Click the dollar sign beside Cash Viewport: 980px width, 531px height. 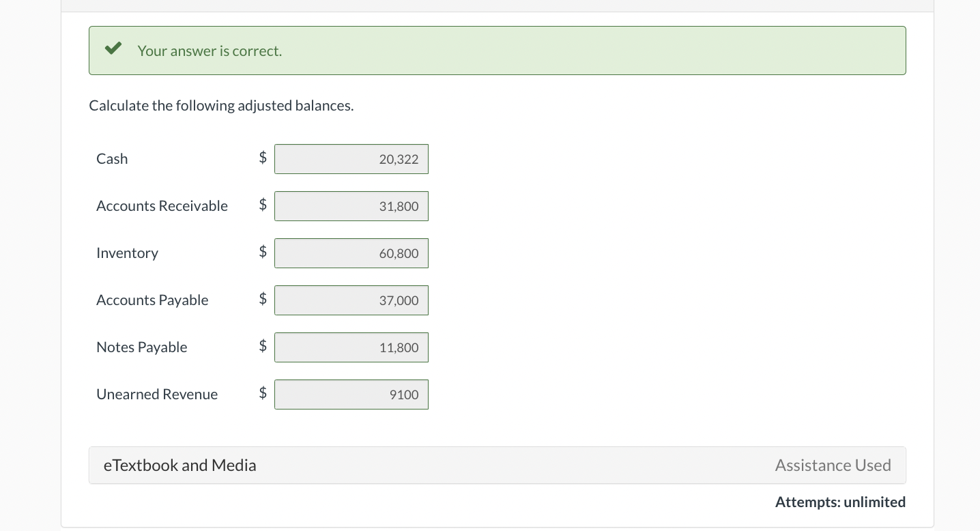(x=262, y=157)
